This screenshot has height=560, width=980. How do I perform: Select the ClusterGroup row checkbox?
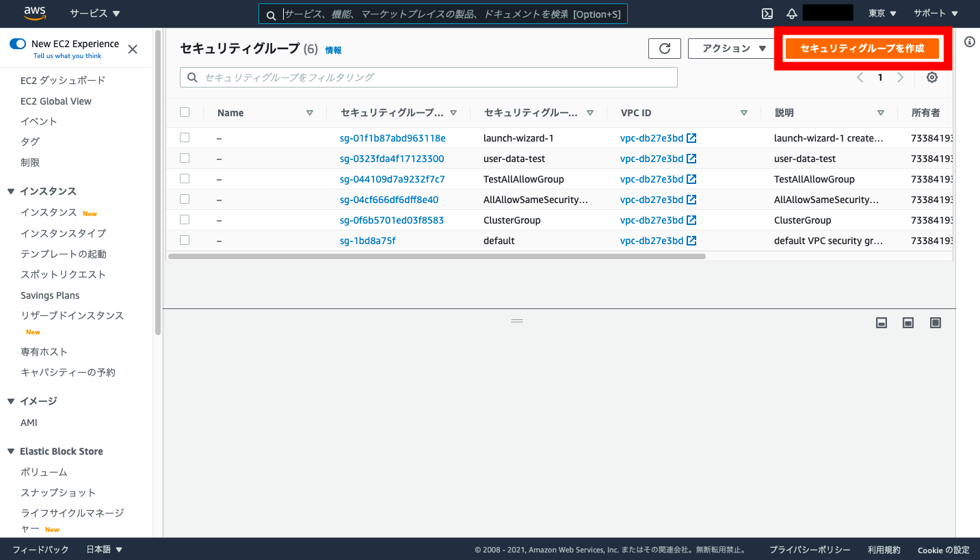185,219
